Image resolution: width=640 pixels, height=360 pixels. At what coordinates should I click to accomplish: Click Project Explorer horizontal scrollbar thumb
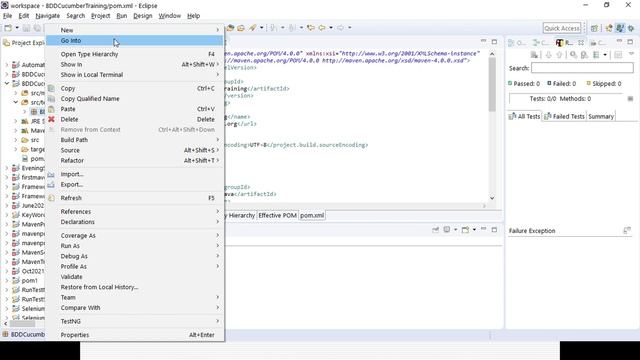coord(22,324)
